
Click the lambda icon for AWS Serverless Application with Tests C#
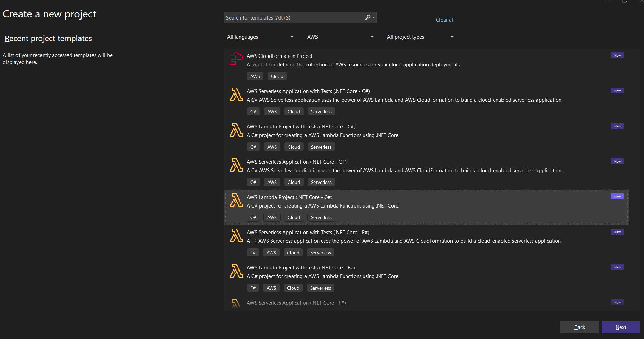[x=236, y=95]
